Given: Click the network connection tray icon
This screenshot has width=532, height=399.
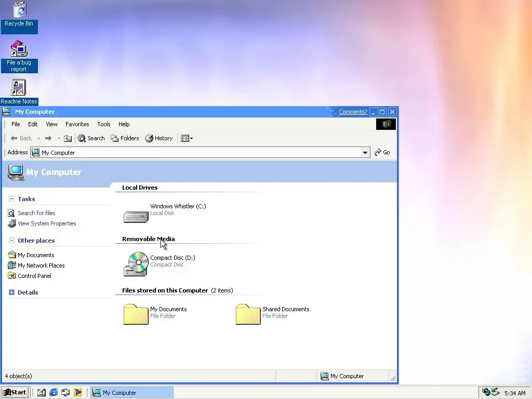Looking at the screenshot, I should pos(496,392).
